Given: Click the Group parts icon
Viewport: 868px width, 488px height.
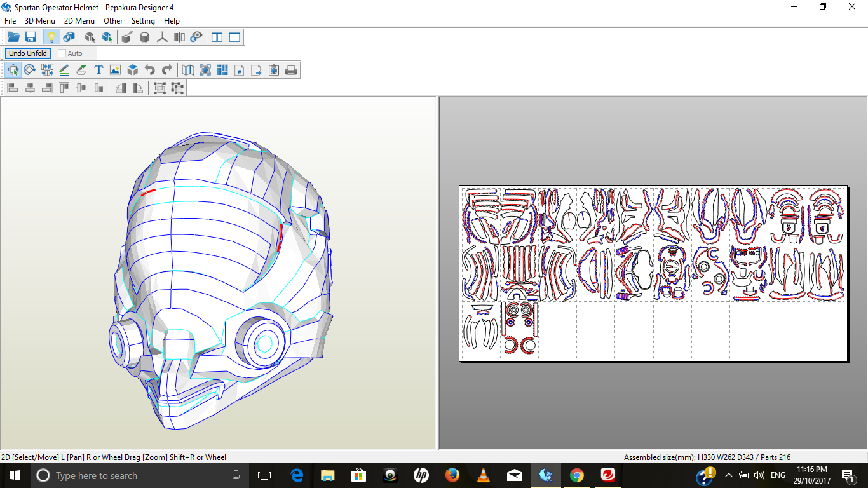Looking at the screenshot, I should point(159,88).
